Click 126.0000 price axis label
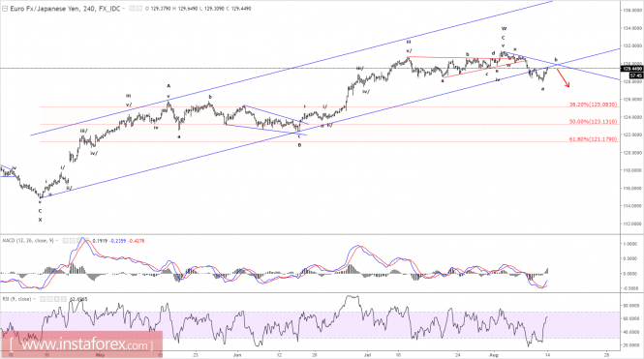This screenshot has width=644, height=359. 632,100
